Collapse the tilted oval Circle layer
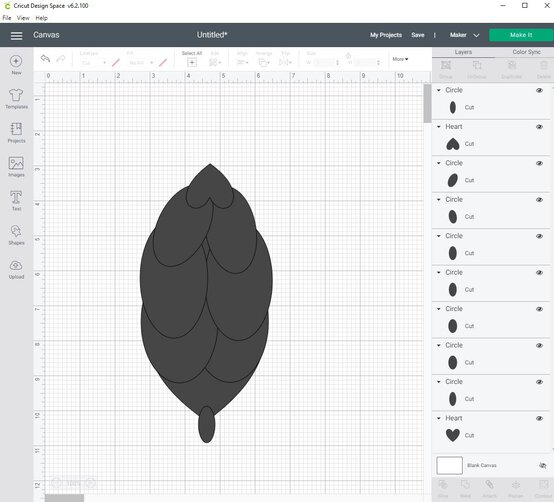Image resolution: width=554 pixels, height=502 pixels. click(x=439, y=163)
